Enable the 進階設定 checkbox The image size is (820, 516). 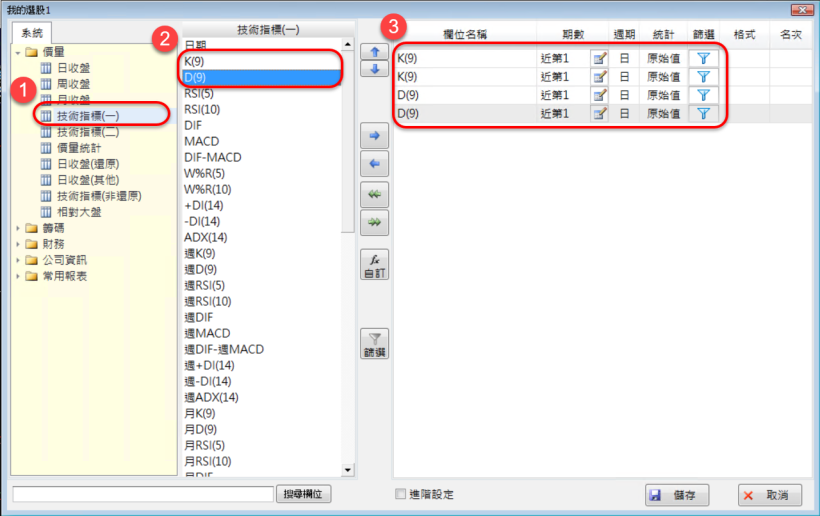tap(401, 494)
